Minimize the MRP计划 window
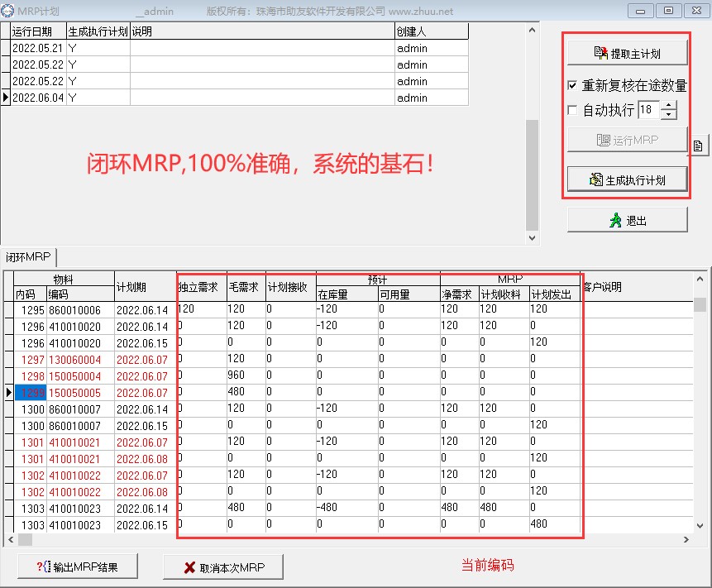 click(x=641, y=11)
